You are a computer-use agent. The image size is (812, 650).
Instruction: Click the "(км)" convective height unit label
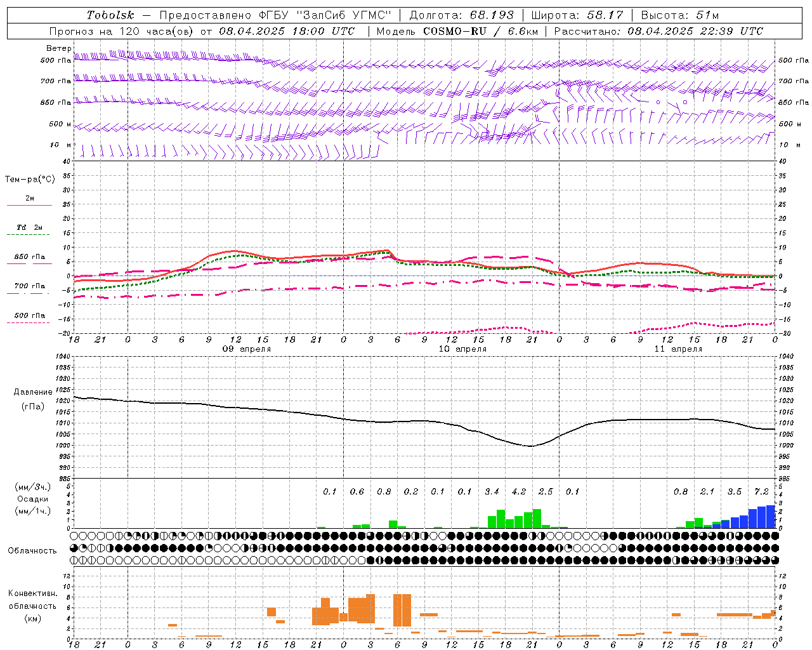[x=33, y=618]
